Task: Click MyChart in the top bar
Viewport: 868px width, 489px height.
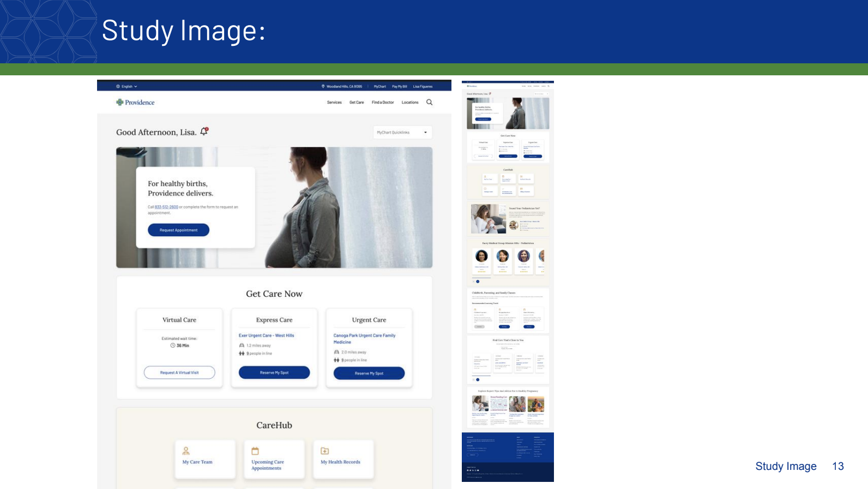Action: tap(380, 86)
